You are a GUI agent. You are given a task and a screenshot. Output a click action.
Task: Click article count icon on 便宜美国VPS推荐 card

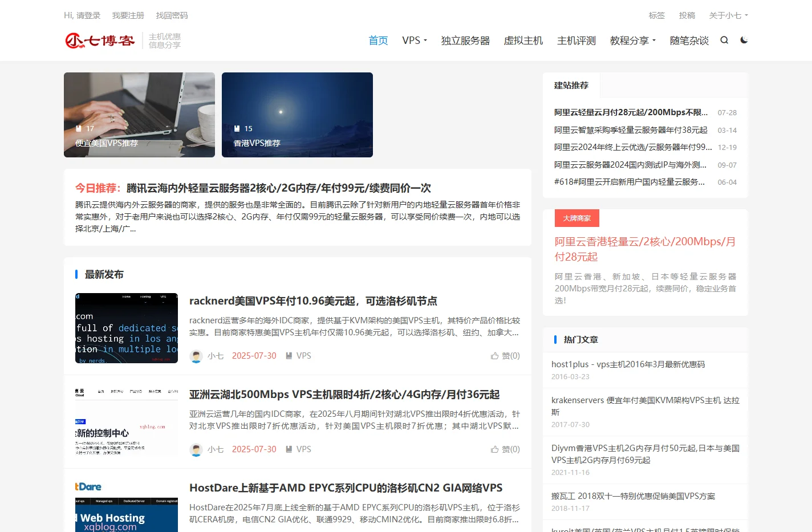(79, 129)
